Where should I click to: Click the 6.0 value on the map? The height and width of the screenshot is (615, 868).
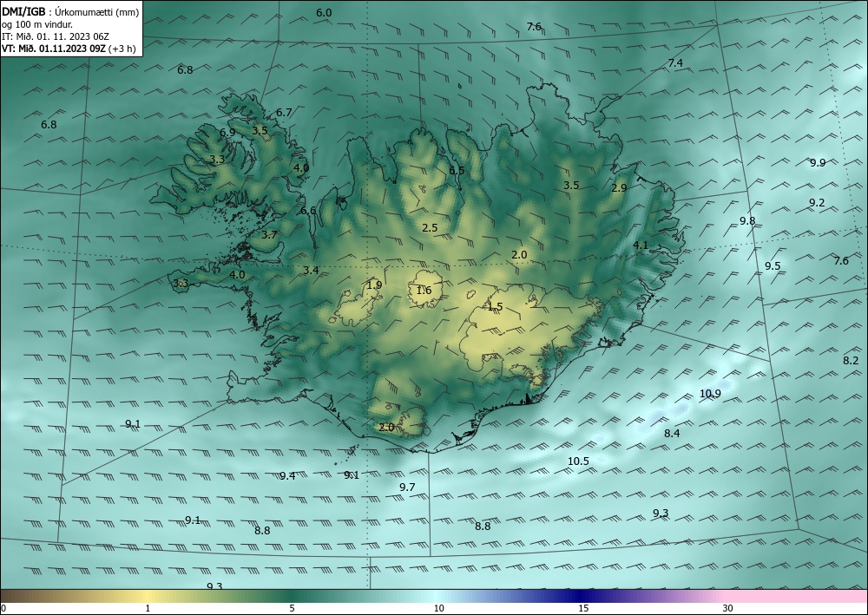324,13
